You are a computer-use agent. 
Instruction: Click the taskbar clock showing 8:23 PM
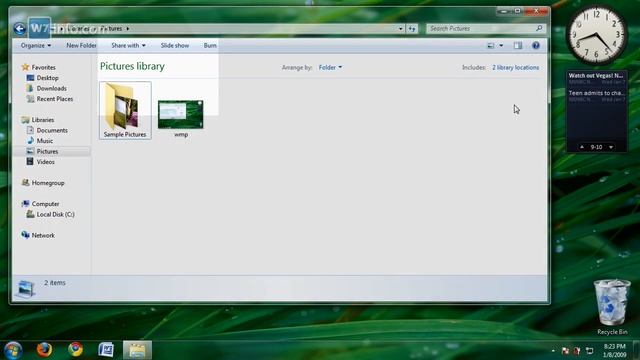614,351
